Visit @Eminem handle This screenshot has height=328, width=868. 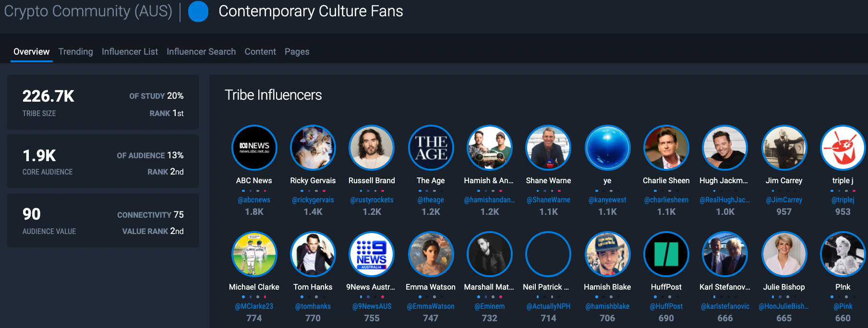point(490,306)
